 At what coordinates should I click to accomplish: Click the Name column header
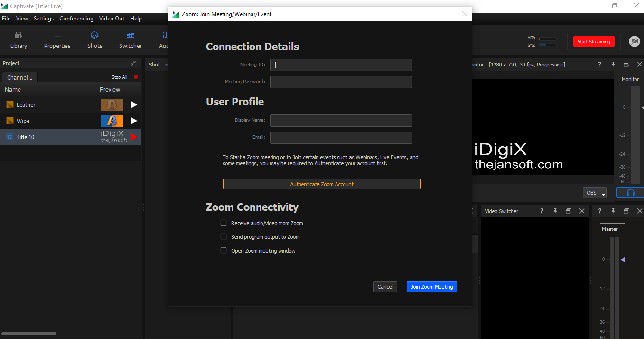[x=13, y=90]
